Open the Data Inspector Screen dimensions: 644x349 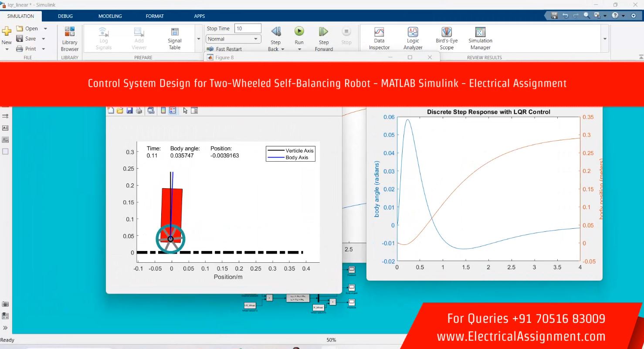(x=379, y=39)
